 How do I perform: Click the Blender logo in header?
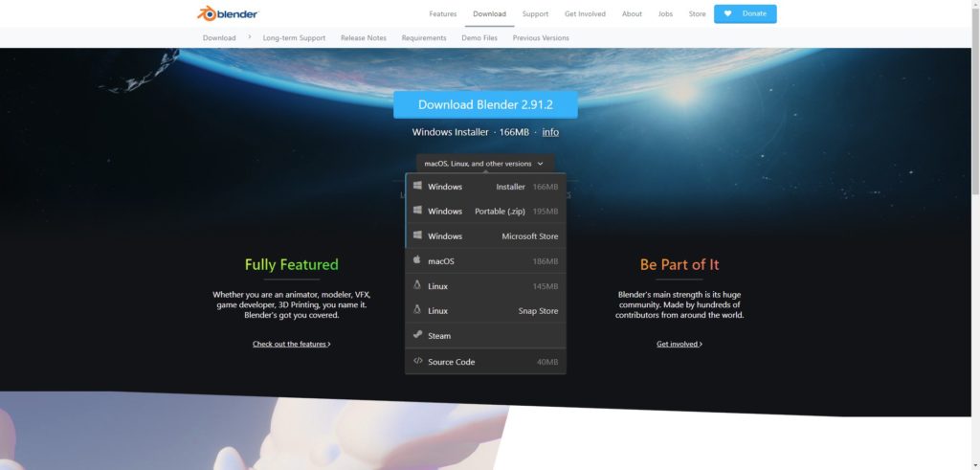point(228,13)
